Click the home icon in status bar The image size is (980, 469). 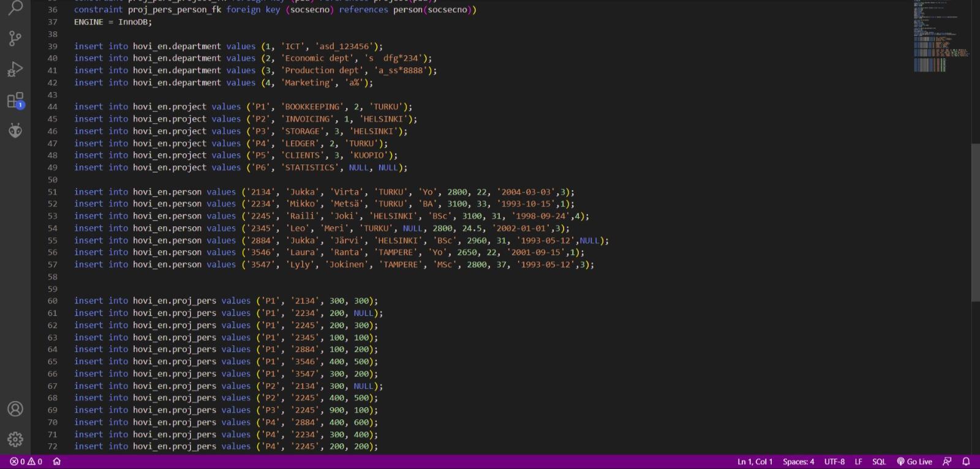(x=57, y=462)
